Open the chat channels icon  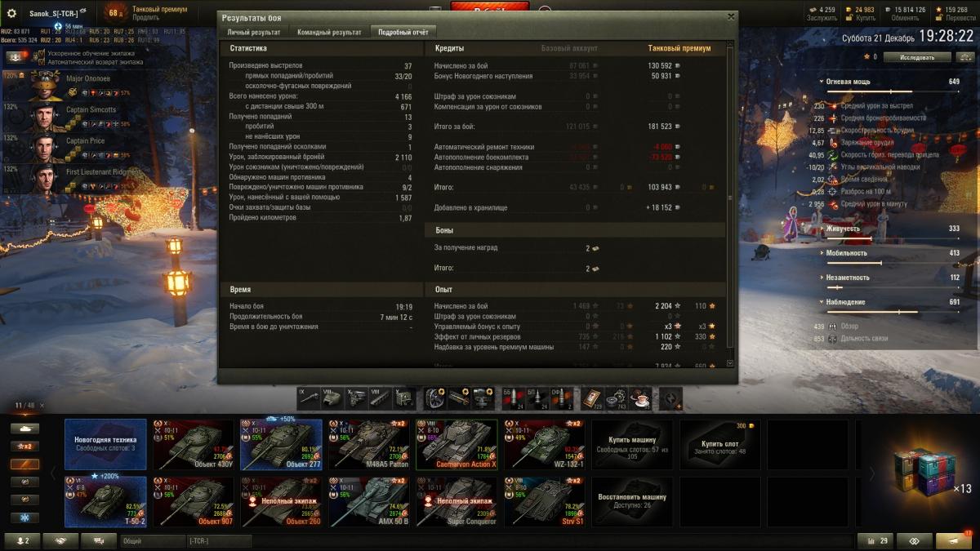tap(99, 541)
